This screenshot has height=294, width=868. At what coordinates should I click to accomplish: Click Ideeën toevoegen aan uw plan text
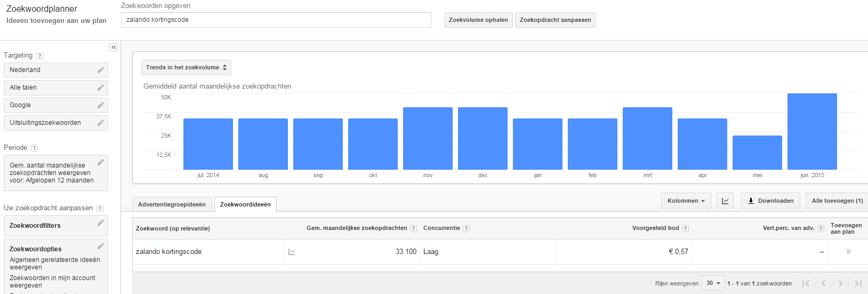[57, 21]
